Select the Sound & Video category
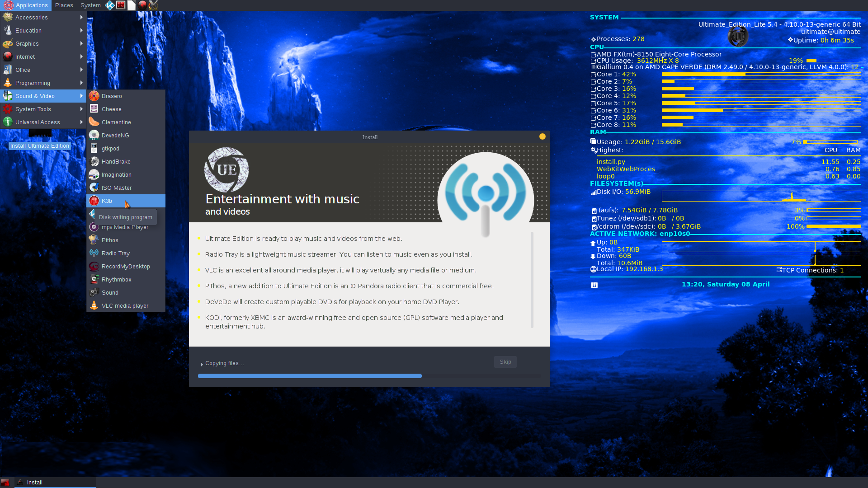This screenshot has width=868, height=488. click(x=43, y=96)
